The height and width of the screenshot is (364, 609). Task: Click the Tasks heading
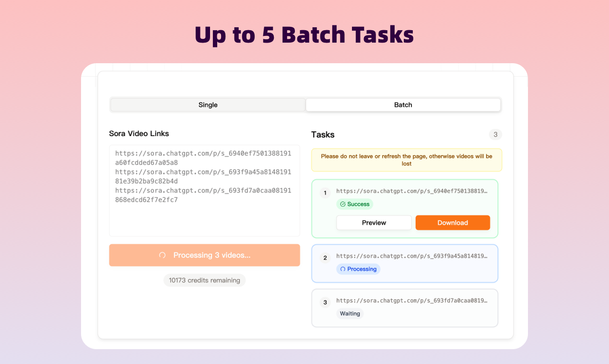[x=323, y=135]
